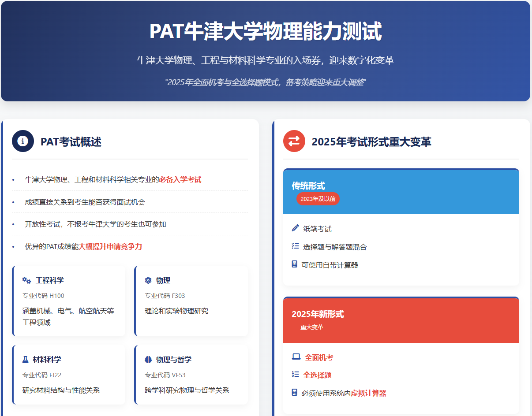Select the 传统形式 blue card header
532x416 pixels.
click(401, 192)
